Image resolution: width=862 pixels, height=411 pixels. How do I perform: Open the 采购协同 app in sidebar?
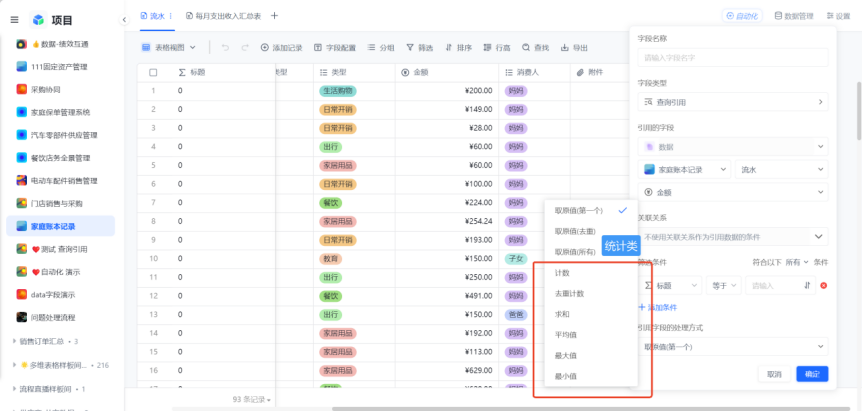tap(46, 89)
